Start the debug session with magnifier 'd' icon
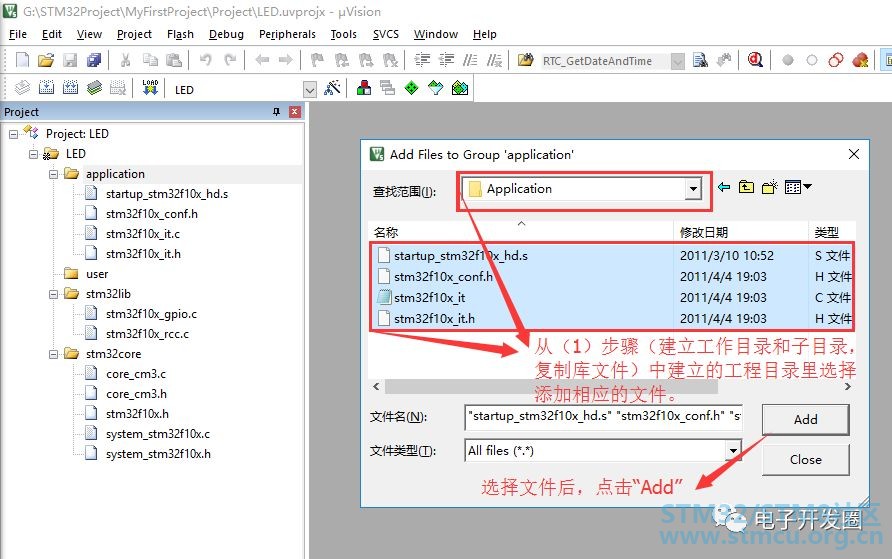Image resolution: width=892 pixels, height=559 pixels. (755, 60)
